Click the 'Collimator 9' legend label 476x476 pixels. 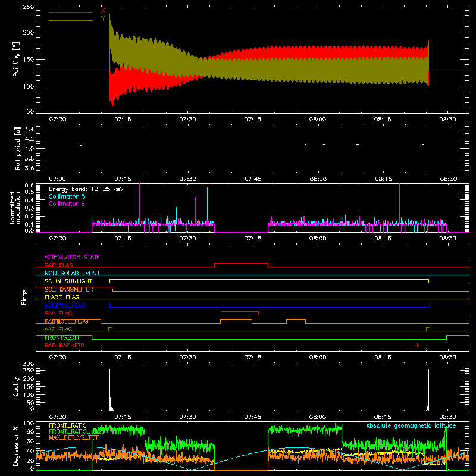(67, 203)
